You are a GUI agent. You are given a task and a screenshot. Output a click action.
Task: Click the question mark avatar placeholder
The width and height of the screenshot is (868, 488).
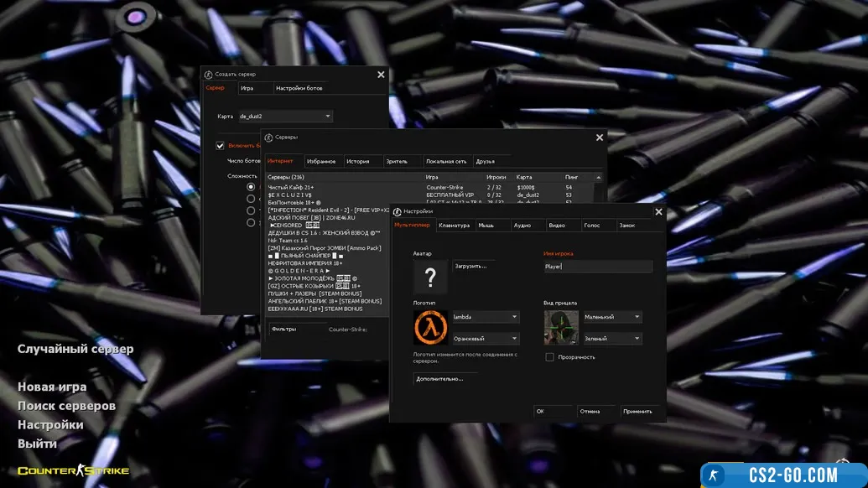430,277
